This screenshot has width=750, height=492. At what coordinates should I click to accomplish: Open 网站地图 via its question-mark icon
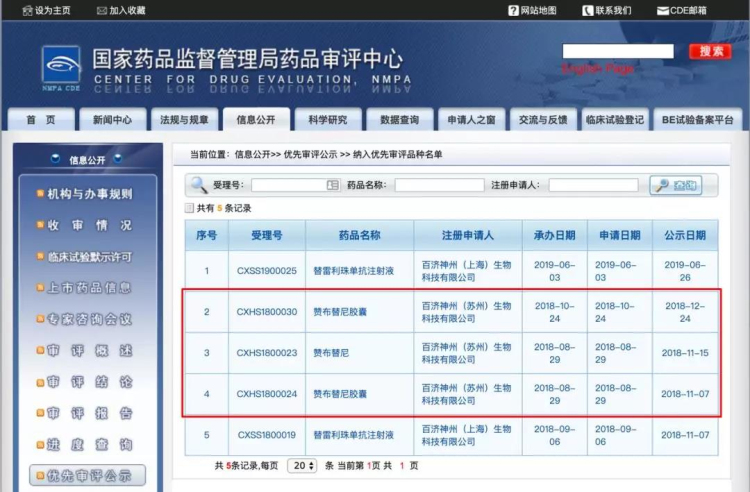(x=513, y=10)
